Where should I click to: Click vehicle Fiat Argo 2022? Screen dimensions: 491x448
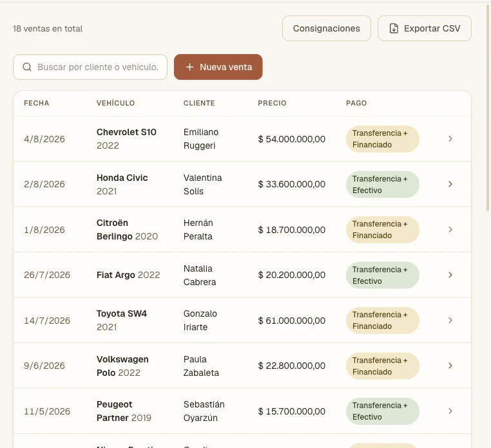coord(128,275)
